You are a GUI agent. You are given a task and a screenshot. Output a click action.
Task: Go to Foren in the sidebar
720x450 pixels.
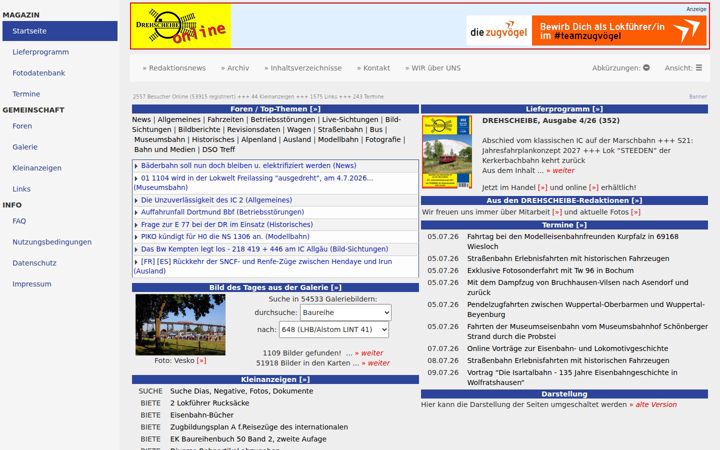(x=22, y=126)
